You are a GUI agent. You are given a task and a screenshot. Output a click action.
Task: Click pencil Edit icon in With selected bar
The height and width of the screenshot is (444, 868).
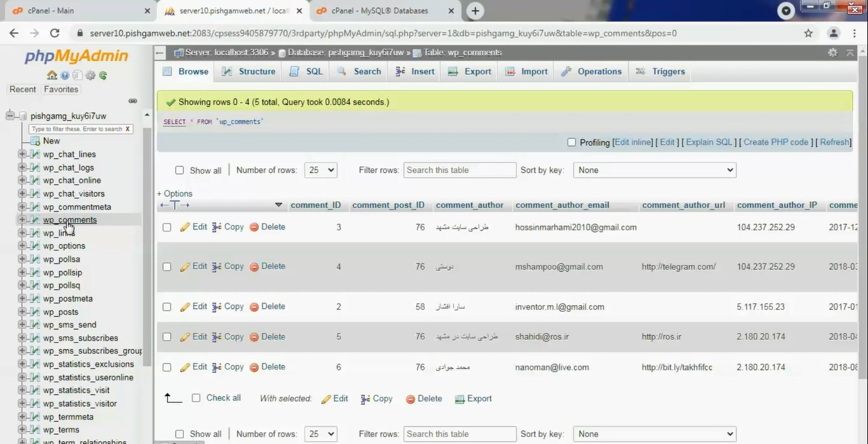coord(326,399)
